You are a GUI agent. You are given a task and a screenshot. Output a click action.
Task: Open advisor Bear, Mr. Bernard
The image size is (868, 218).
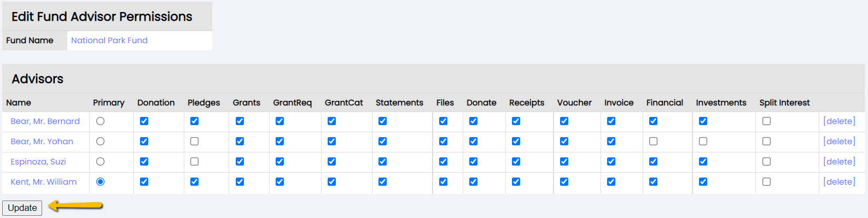[x=45, y=121]
